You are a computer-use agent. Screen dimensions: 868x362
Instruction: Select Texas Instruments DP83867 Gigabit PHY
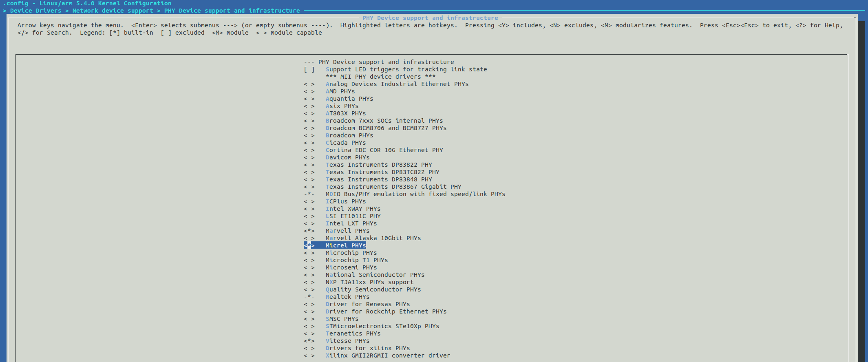pos(382,187)
